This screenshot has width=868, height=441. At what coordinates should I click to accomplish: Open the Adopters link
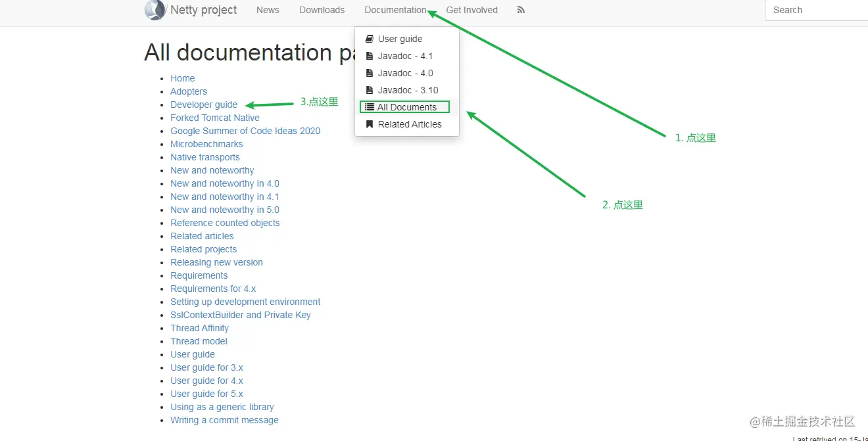pyautogui.click(x=189, y=91)
